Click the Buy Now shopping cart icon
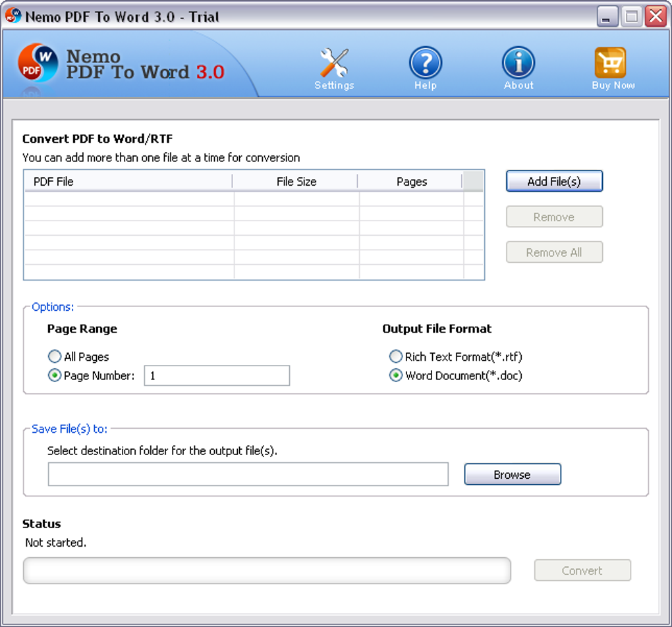The image size is (672, 627). [610, 63]
